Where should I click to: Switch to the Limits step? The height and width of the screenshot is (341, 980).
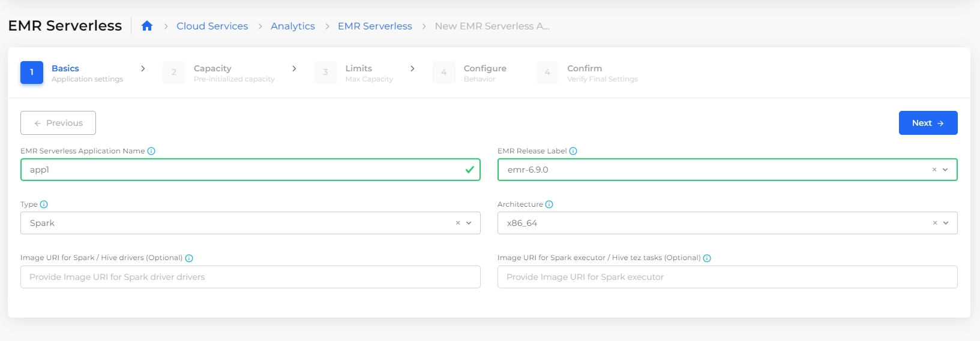[x=354, y=73]
